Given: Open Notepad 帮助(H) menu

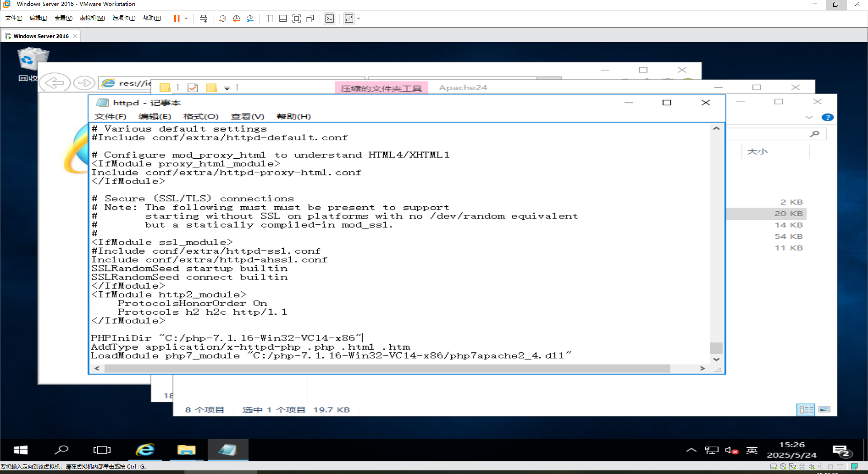Looking at the screenshot, I should point(293,117).
